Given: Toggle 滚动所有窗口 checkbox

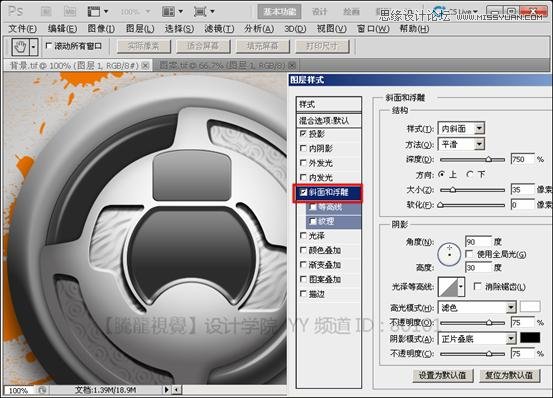Looking at the screenshot, I should (49, 46).
